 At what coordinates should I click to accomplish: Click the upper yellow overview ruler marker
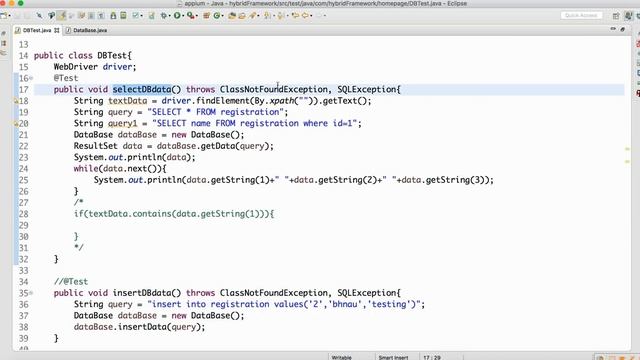tap(627, 149)
